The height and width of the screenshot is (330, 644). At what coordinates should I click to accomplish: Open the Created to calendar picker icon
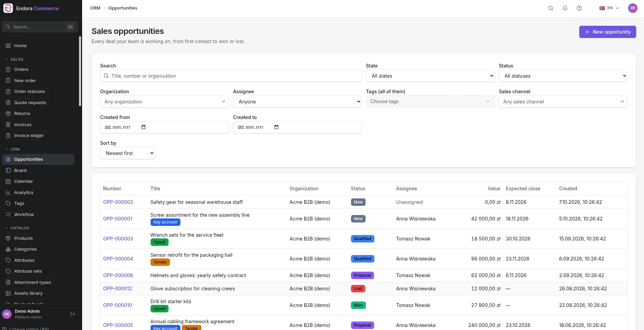point(276,127)
